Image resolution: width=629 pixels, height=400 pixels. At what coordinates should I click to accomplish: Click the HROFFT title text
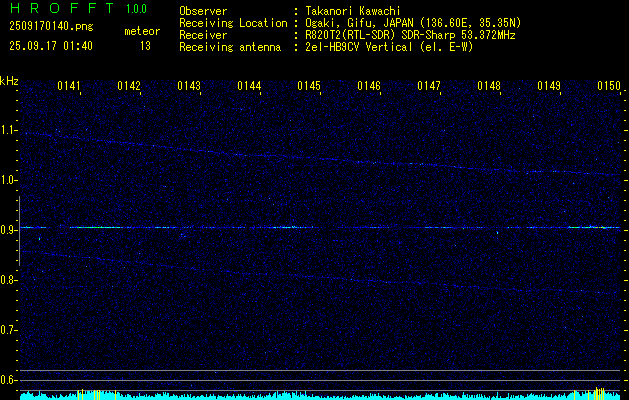[x=56, y=9]
